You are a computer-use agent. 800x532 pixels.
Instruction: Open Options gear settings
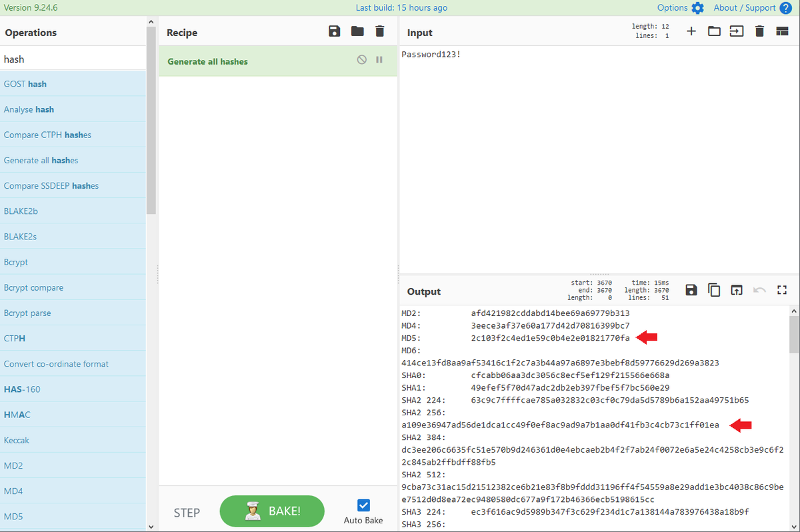[697, 8]
